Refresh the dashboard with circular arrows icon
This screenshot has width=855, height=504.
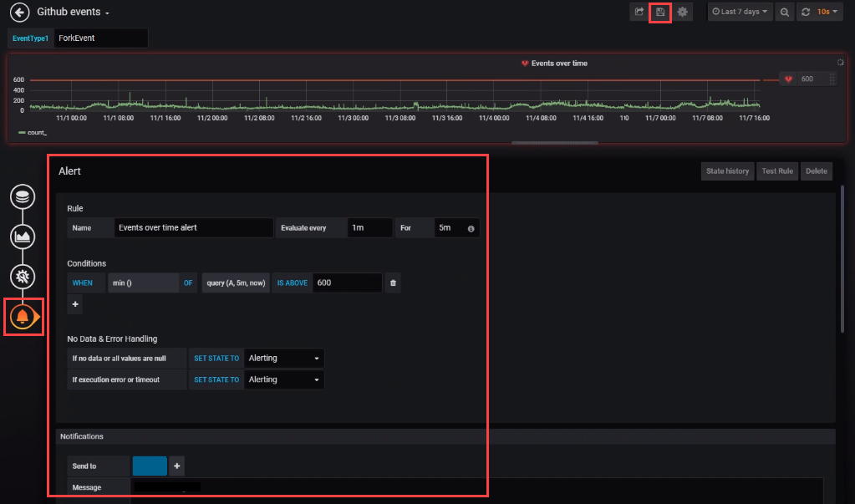tap(804, 12)
